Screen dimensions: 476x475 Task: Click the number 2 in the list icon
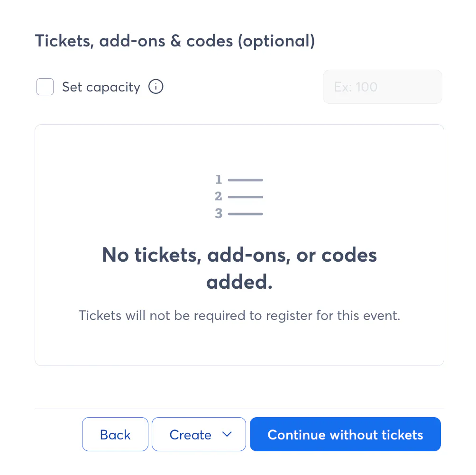pyautogui.click(x=218, y=197)
